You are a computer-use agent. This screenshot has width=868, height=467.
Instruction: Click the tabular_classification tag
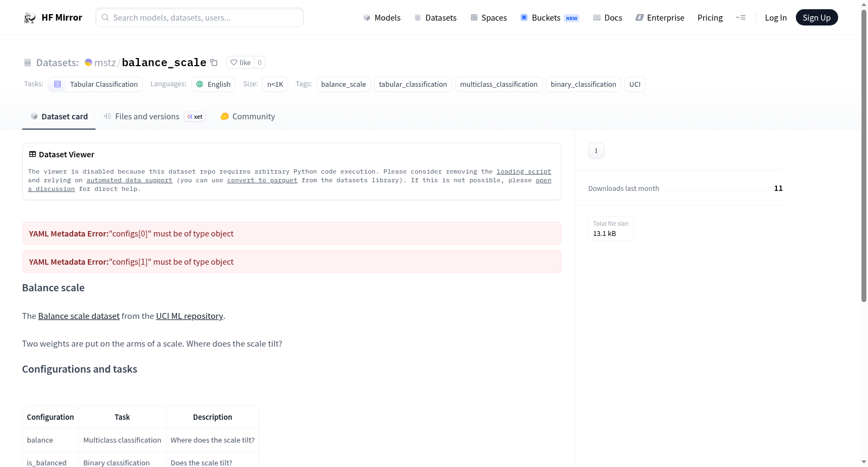413,84
